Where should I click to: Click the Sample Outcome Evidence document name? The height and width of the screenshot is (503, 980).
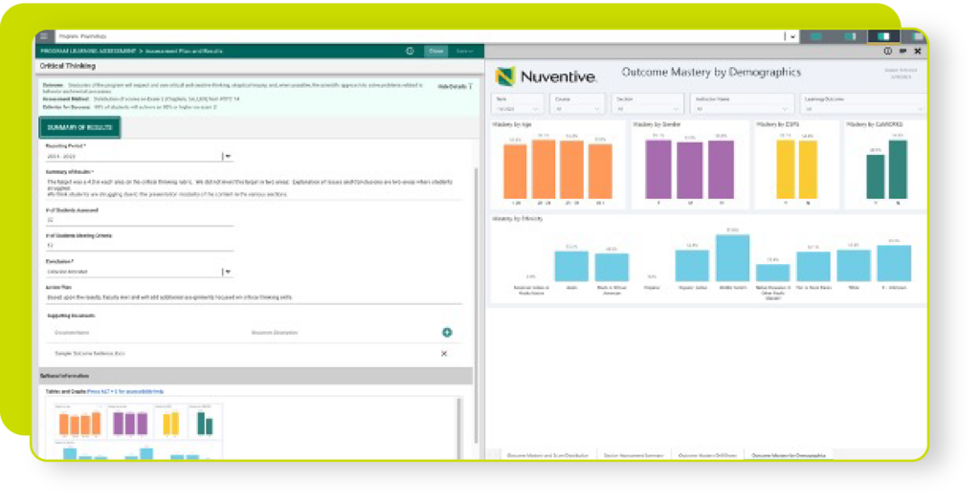pyautogui.click(x=90, y=354)
